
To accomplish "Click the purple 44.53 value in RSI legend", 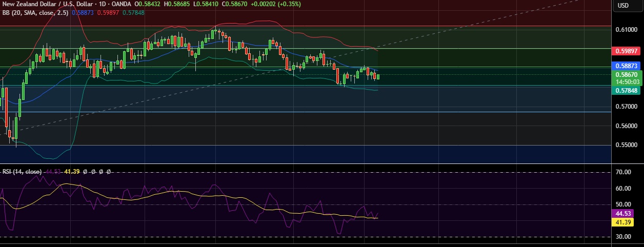I will pyautogui.click(x=53, y=171).
